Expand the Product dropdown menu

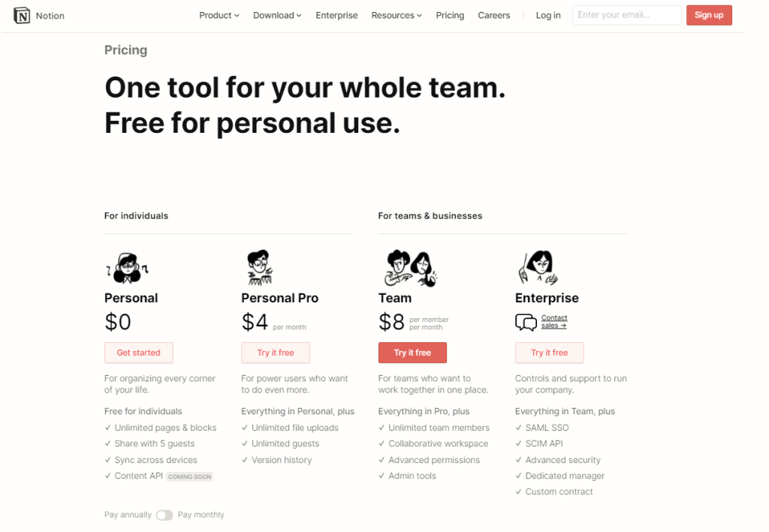click(x=219, y=16)
